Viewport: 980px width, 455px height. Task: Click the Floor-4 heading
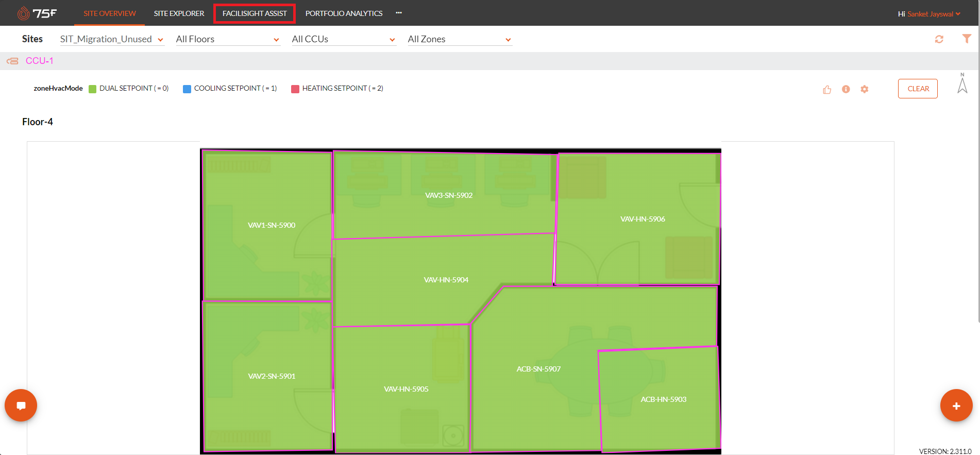pos(38,122)
